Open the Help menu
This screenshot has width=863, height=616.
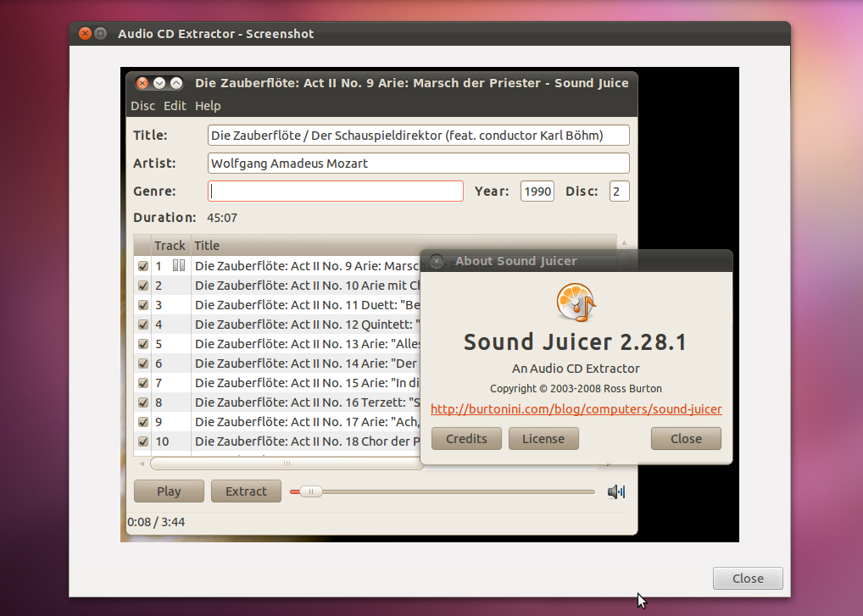(x=208, y=106)
